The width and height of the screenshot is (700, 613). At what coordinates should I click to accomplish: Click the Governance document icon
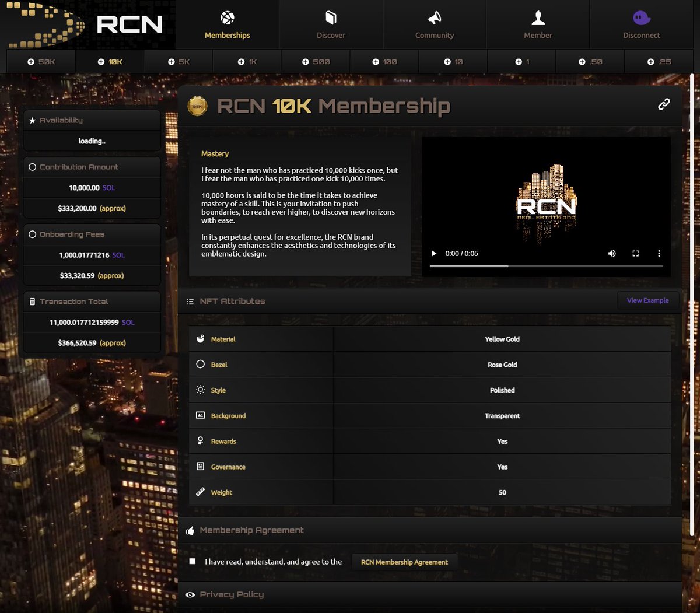pos(200,467)
